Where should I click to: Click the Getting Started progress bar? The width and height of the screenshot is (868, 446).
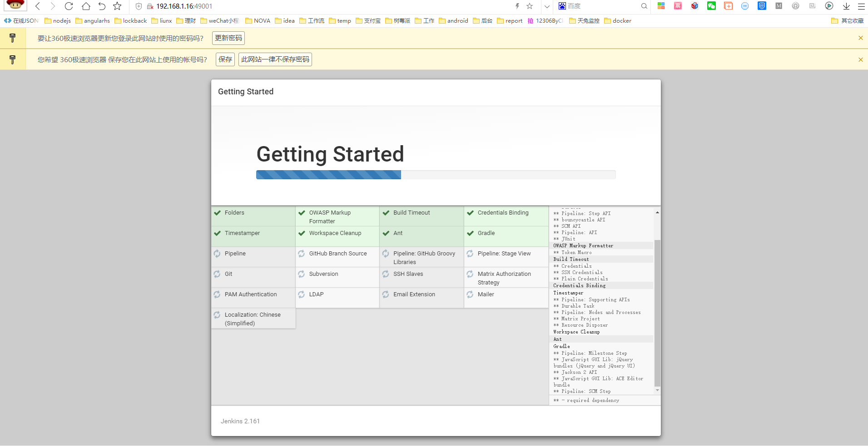pos(436,175)
